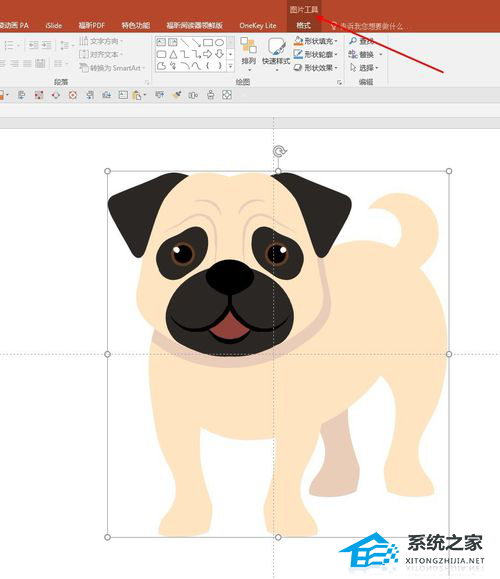
Task: Select the vertical text box shape
Action: (172, 42)
